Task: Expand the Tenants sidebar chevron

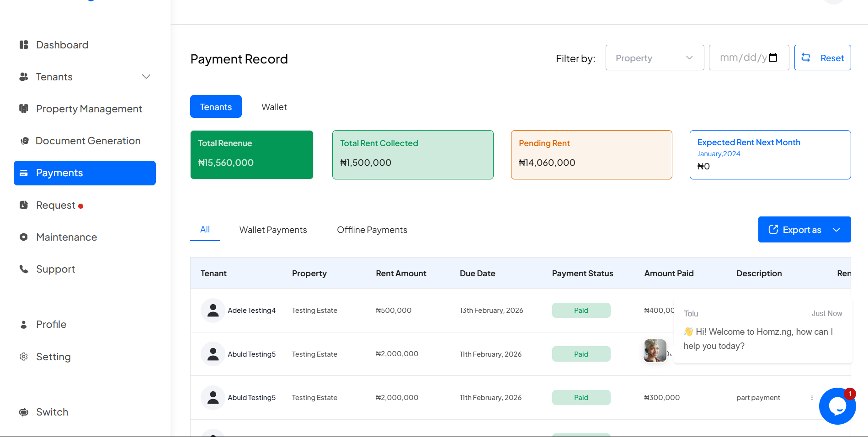Action: 146,77
